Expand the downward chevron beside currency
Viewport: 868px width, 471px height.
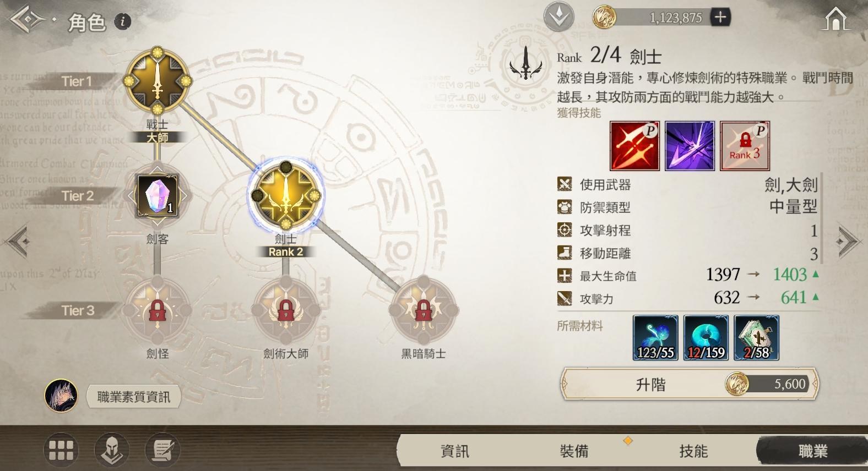(559, 17)
